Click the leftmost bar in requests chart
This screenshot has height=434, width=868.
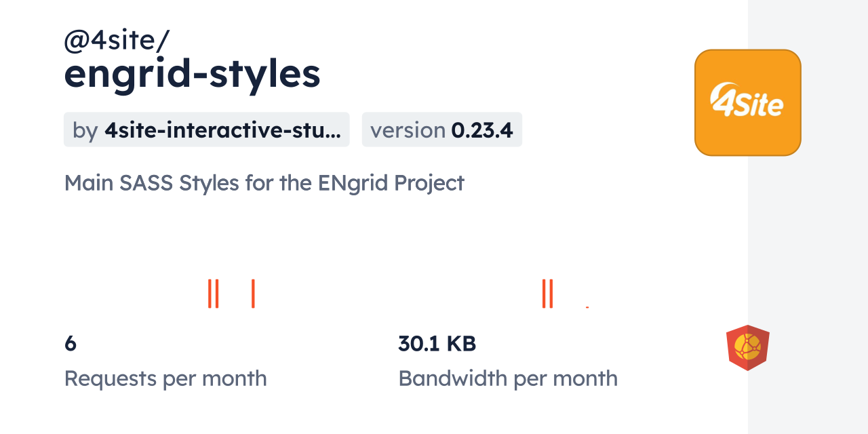(210, 294)
